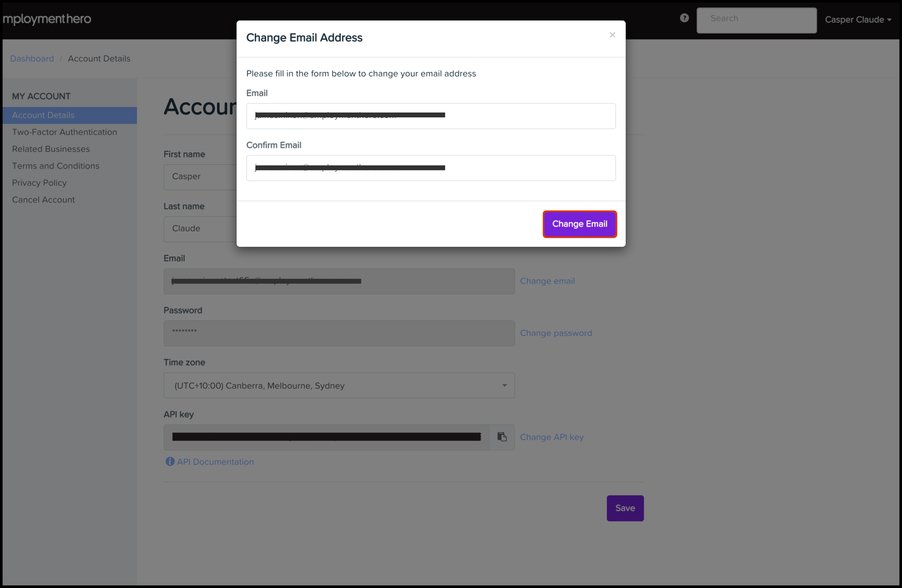Close the Change Email Address dialog
Viewport: 902px width, 588px height.
(x=612, y=35)
